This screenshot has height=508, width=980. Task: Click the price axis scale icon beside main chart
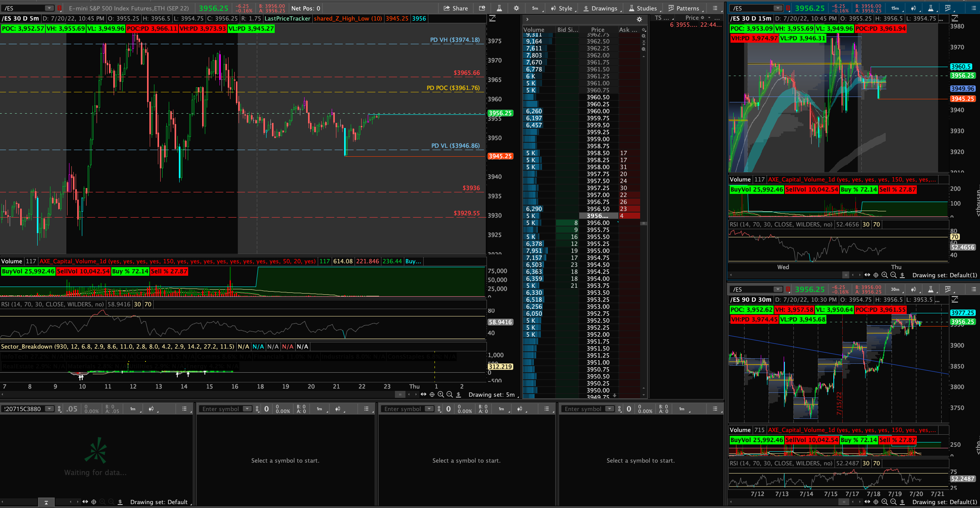pyautogui.click(x=492, y=18)
